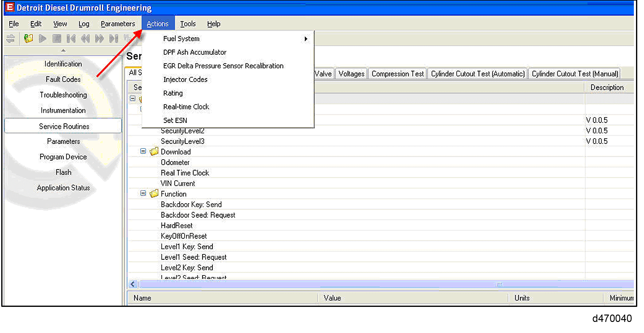Collapse the Function tree node
Screen dimensions: 644x333
(x=143, y=193)
